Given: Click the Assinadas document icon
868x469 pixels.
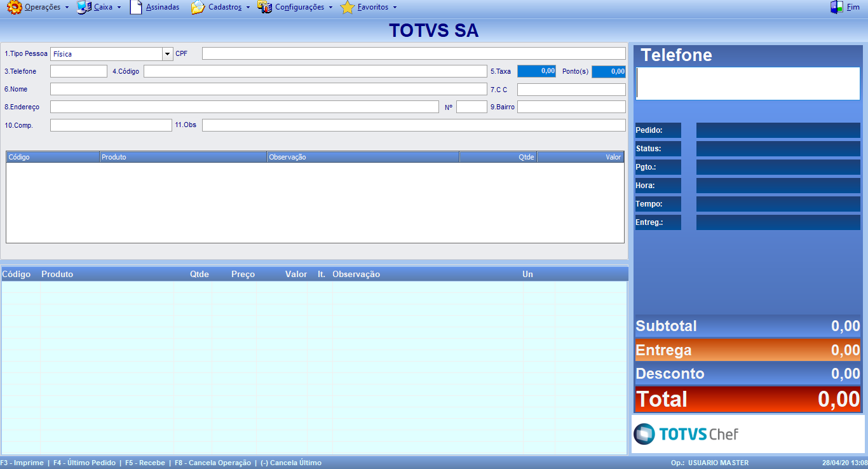Looking at the screenshot, I should click(136, 8).
